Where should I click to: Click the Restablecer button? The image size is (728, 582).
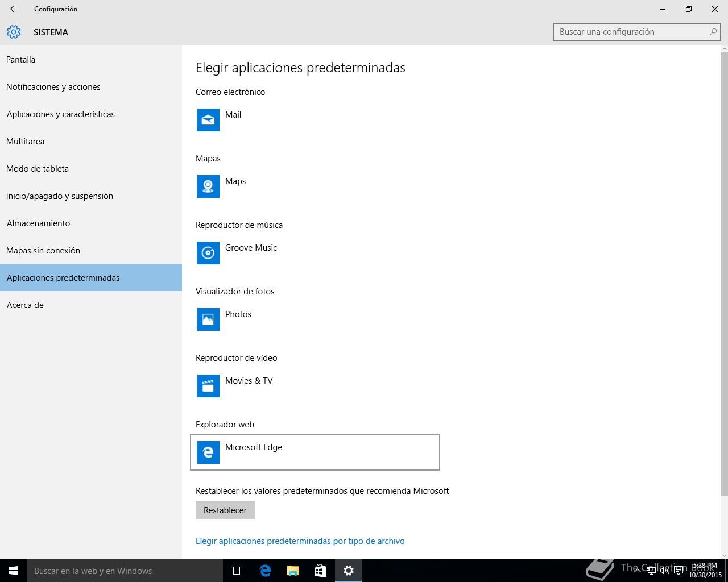coord(225,510)
